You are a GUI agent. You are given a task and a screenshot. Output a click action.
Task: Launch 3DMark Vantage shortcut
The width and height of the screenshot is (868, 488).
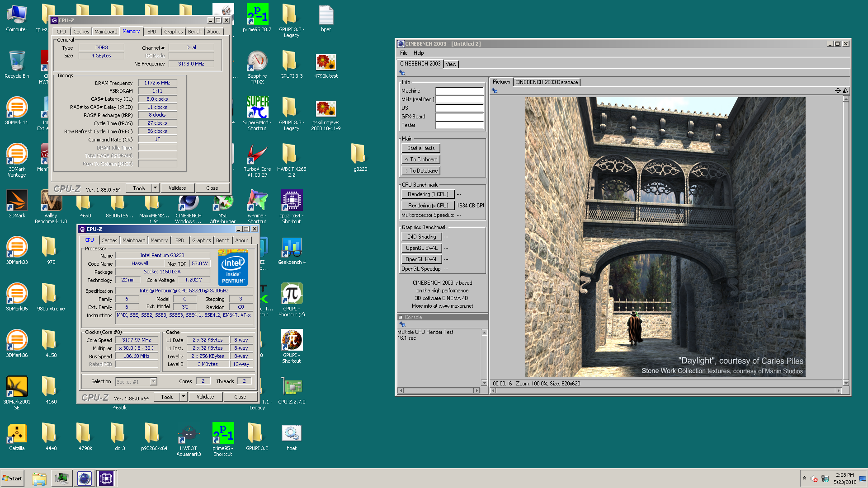(x=17, y=160)
